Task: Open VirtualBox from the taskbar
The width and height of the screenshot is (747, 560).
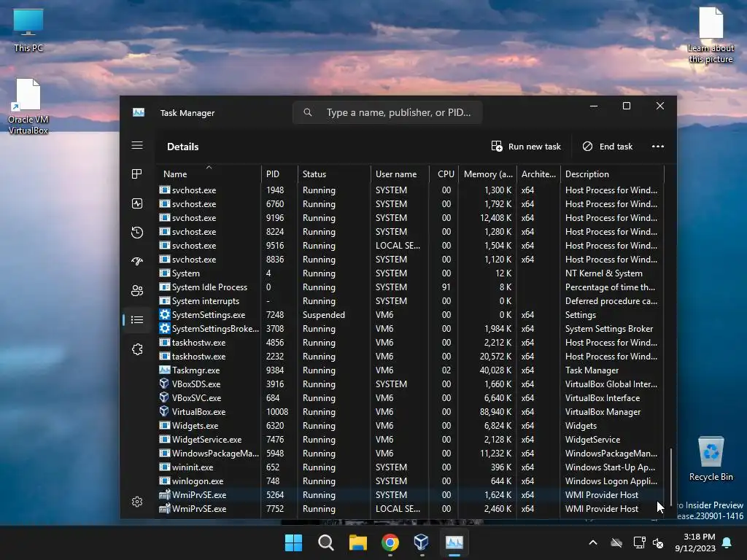Action: tap(422, 542)
